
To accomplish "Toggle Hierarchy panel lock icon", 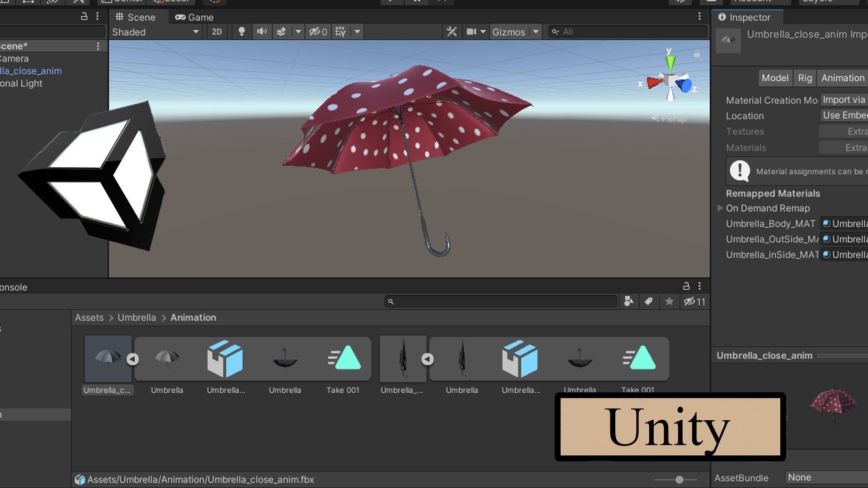I will (x=84, y=16).
